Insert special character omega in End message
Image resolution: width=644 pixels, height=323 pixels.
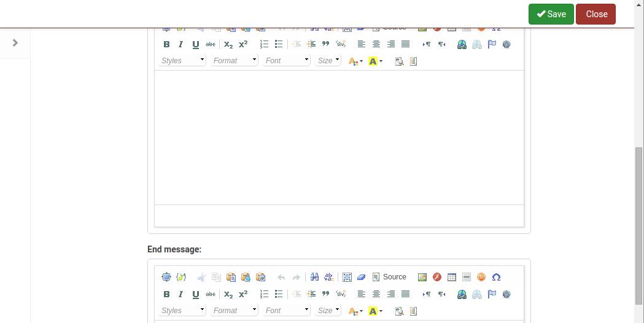pyautogui.click(x=496, y=277)
